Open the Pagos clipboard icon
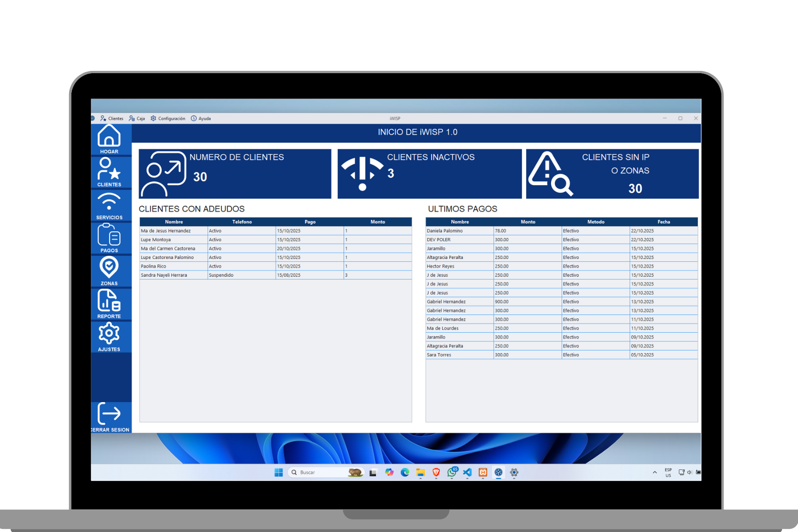 (x=109, y=238)
